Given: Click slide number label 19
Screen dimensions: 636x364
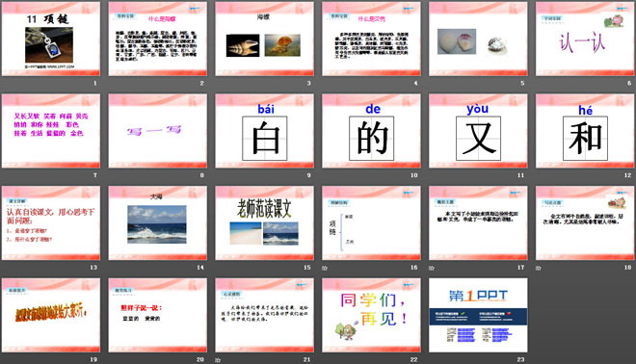Looking at the screenshot, I should [93, 359].
